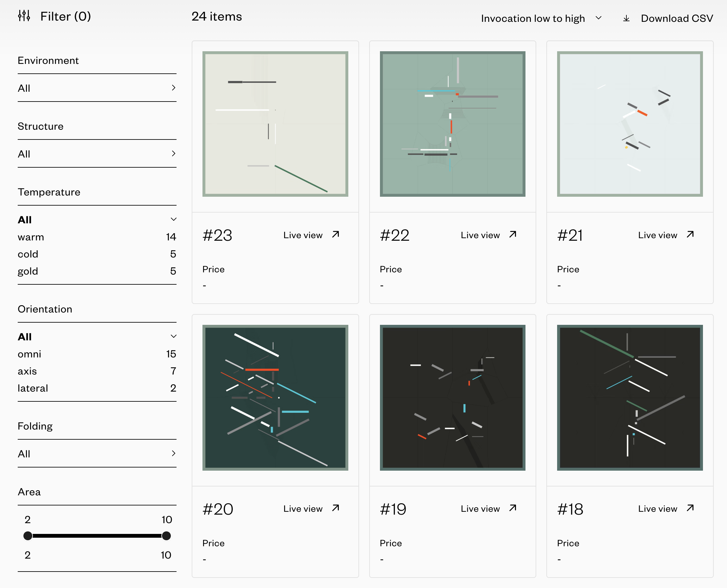Click the Download CSV icon
This screenshot has width=727, height=588.
pyautogui.click(x=626, y=17)
